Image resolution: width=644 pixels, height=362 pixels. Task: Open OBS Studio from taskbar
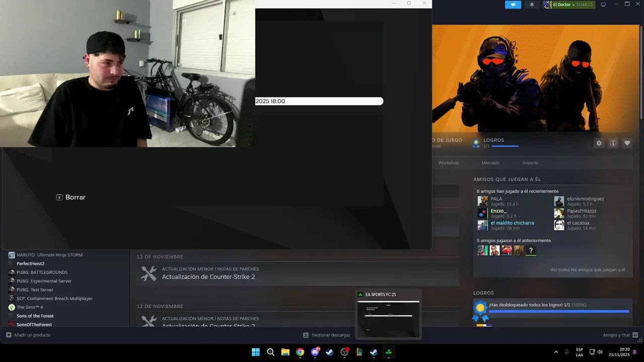(x=345, y=352)
